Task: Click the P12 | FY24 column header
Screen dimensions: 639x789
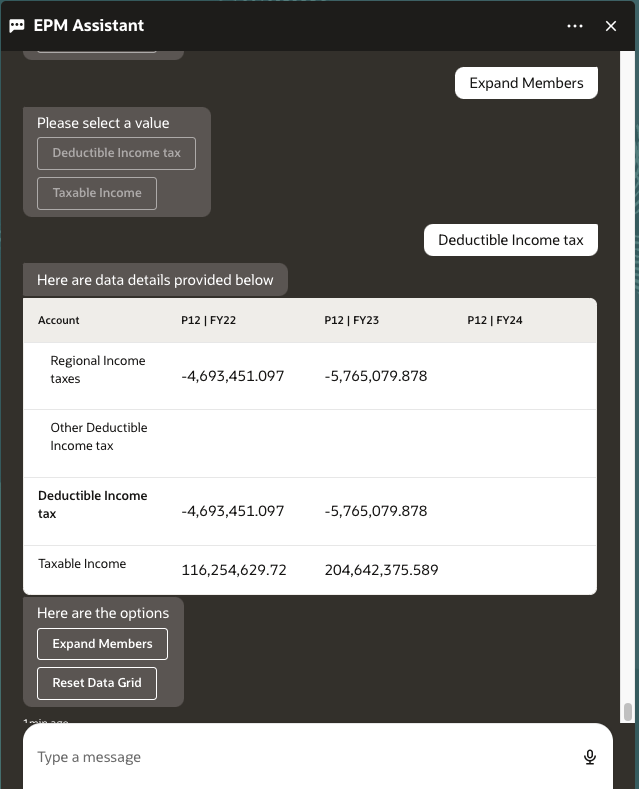Action: tap(494, 320)
